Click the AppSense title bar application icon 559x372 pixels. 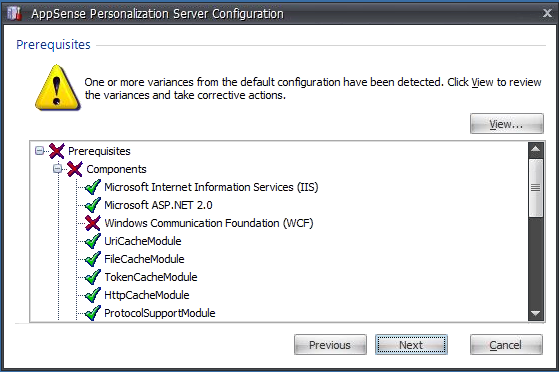pos(15,14)
